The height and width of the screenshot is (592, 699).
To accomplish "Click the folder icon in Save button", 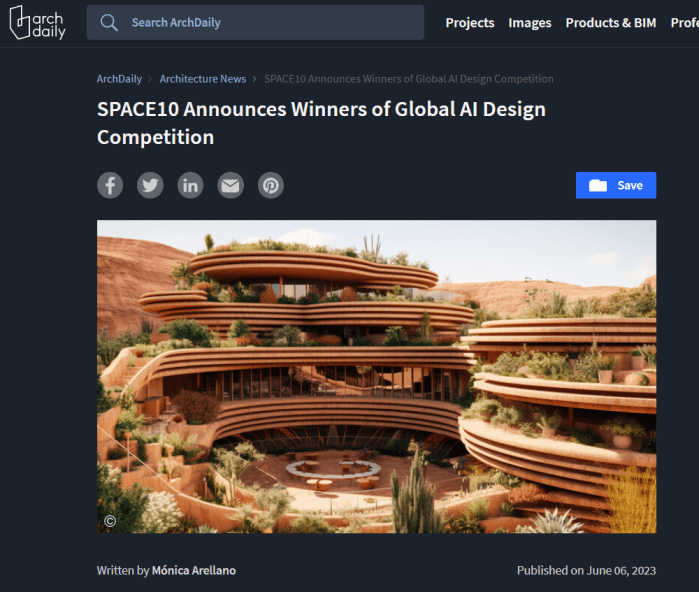I will pos(598,185).
